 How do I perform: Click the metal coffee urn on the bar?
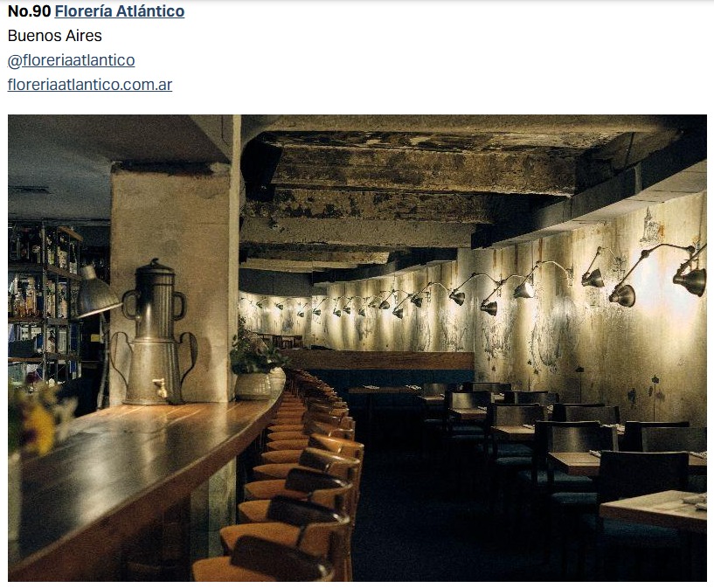155,333
